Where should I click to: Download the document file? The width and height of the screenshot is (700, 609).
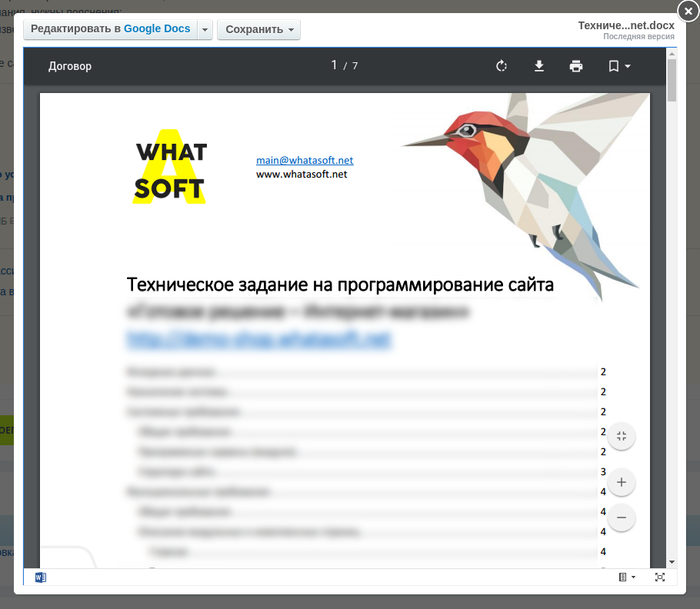pyautogui.click(x=539, y=66)
